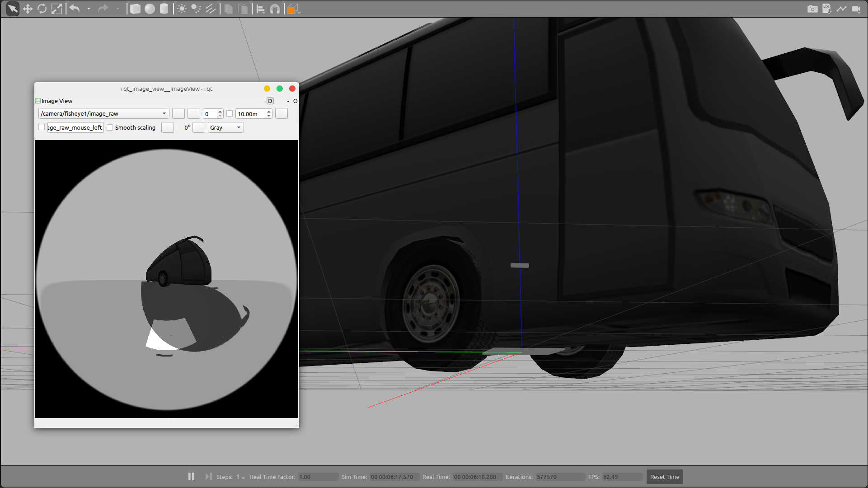This screenshot has height=488, width=868.
Task: Click the 10.00m range input field
Action: [x=250, y=114]
